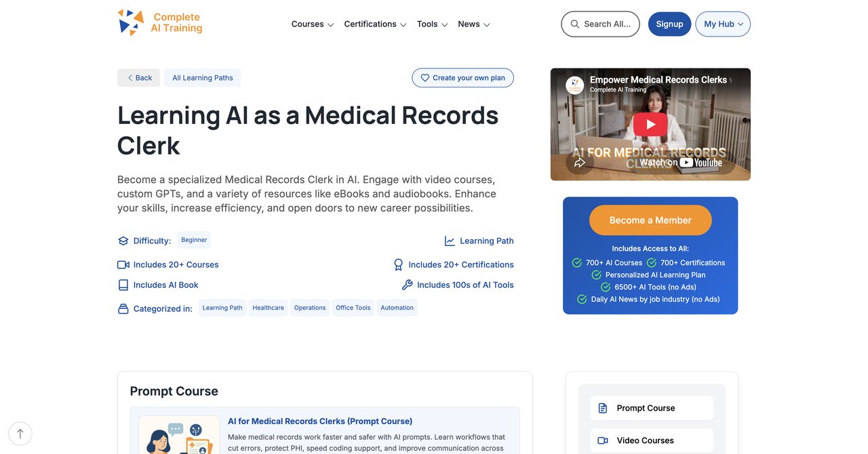This screenshot has width=868, height=454.
Task: Click the Complete AI Training logo
Action: click(160, 22)
